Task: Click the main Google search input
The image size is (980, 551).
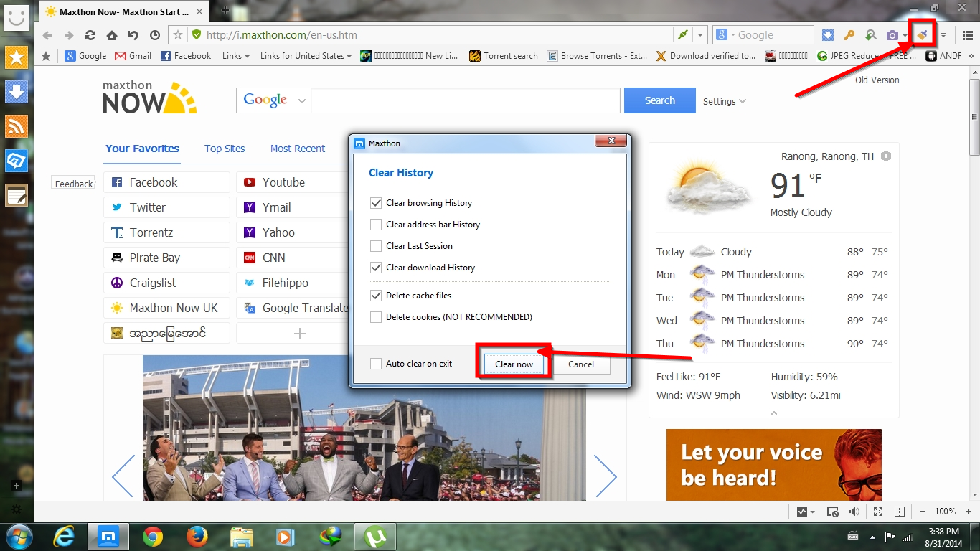Action: point(466,100)
